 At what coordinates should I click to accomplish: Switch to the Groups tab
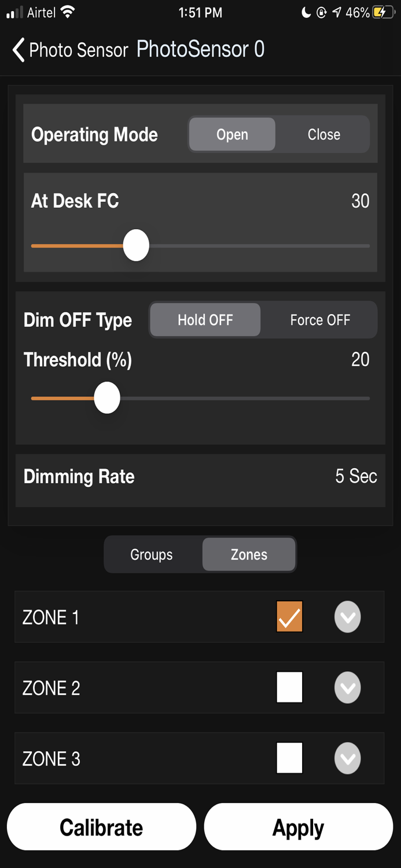(151, 554)
